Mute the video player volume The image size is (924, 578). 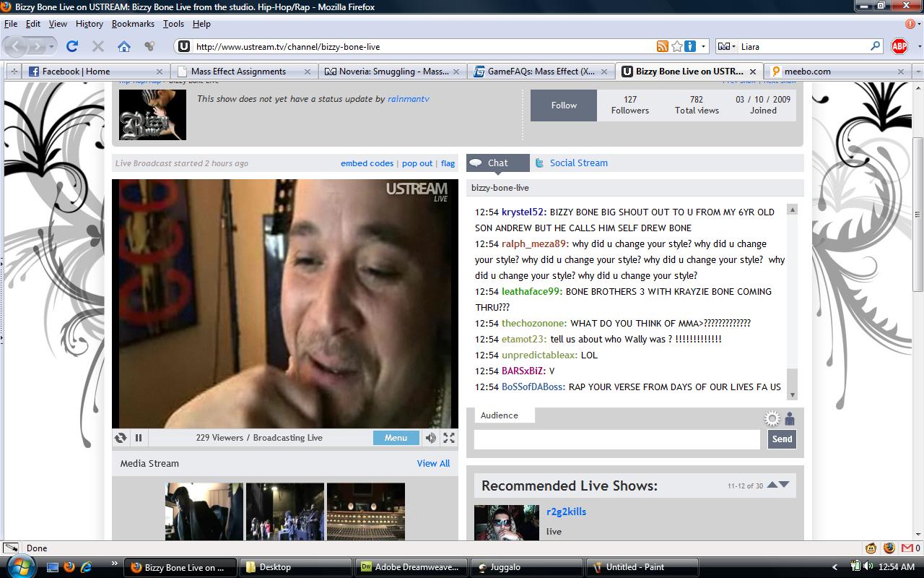(431, 438)
